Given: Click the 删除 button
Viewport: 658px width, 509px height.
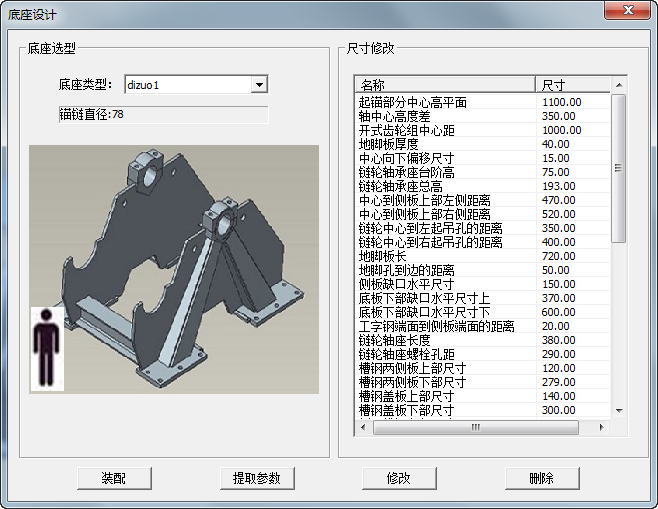Looking at the screenshot, I should pos(542,478).
